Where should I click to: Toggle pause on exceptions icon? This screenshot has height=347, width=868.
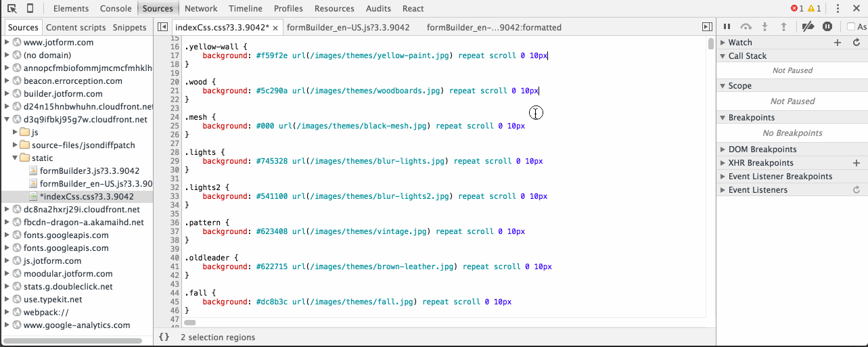[x=827, y=26]
